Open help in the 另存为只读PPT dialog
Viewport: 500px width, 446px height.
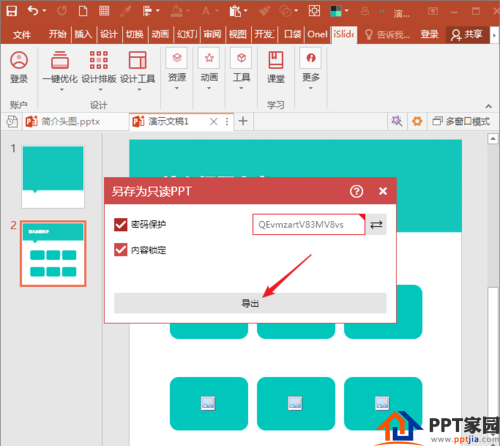tap(356, 191)
